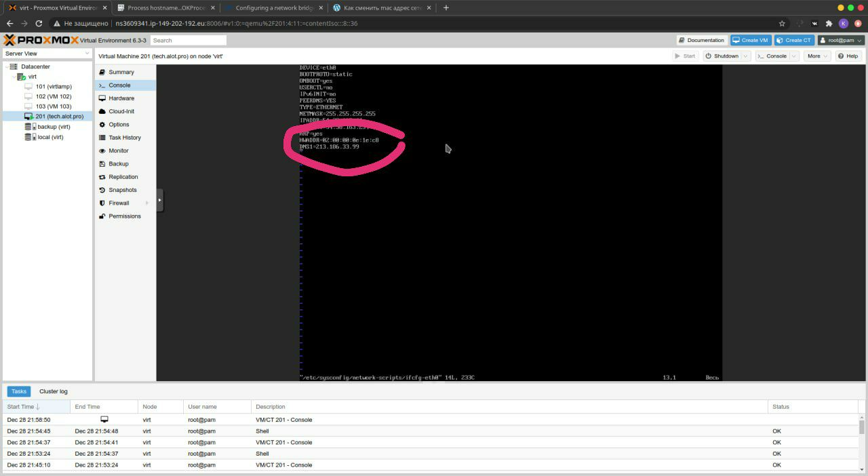Collapse the side menu with panel handle

click(160, 200)
